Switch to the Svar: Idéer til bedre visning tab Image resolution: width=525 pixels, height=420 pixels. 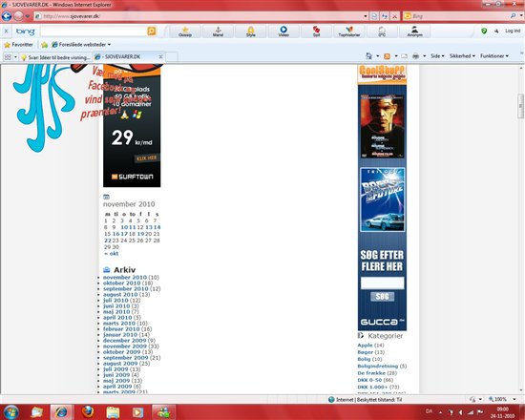[x=56, y=57]
